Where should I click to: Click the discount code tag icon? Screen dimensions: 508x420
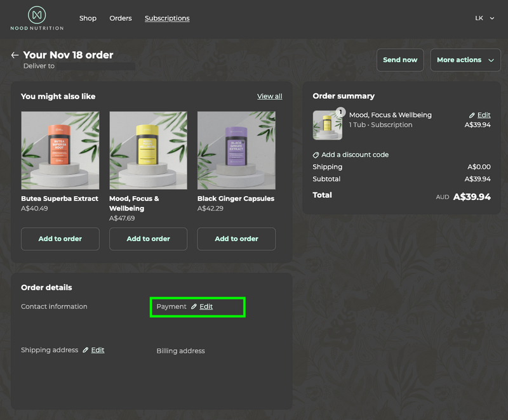316,155
